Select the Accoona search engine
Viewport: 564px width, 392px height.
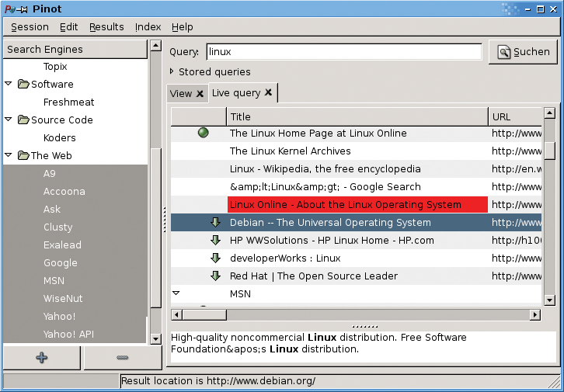[64, 191]
